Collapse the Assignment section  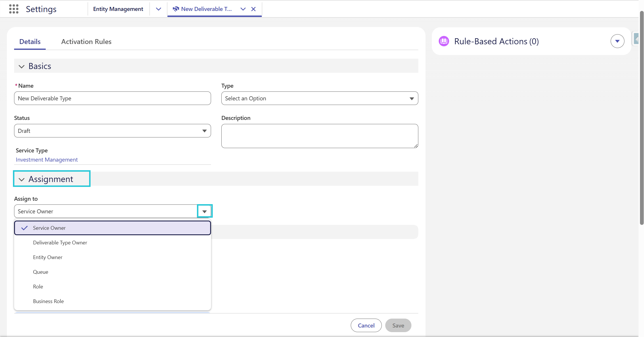tap(22, 179)
